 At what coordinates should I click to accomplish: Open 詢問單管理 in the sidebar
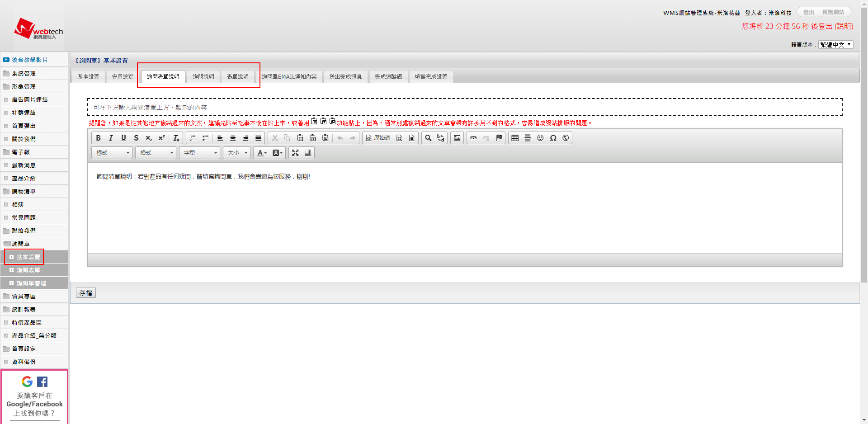[31, 283]
